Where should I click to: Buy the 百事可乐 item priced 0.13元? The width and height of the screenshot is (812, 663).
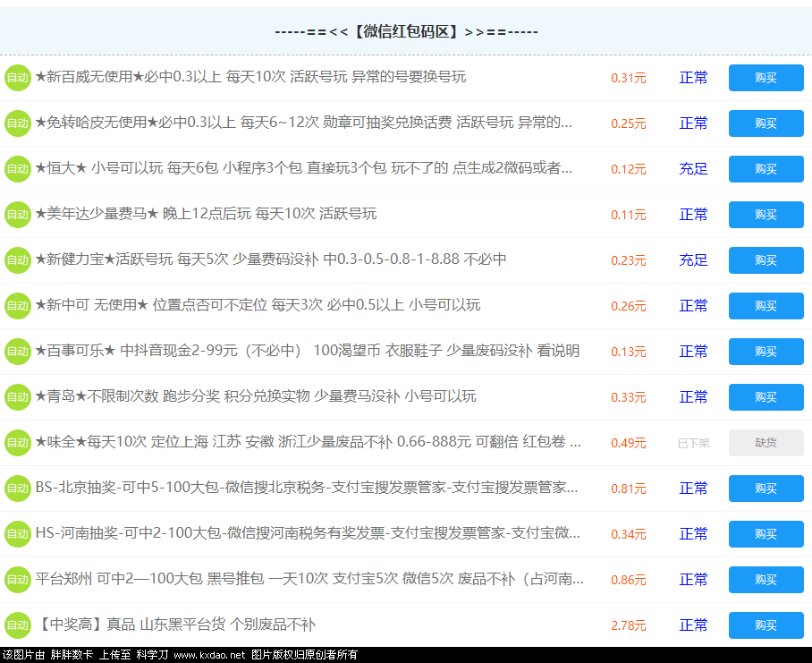(x=765, y=351)
